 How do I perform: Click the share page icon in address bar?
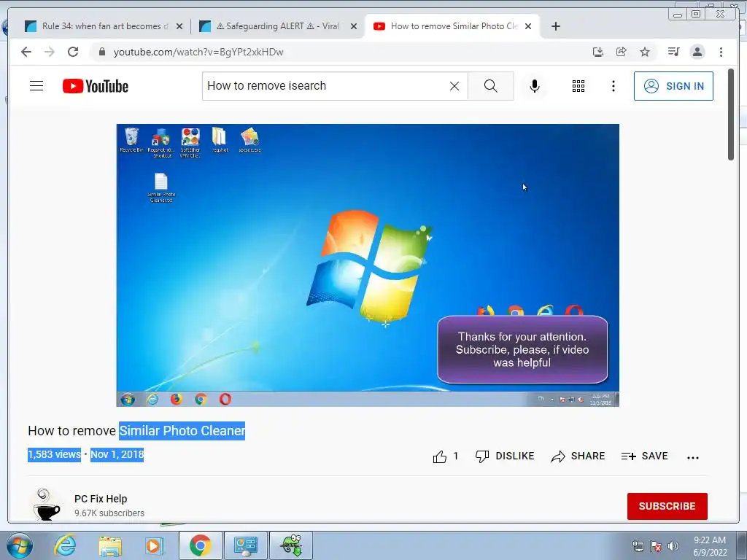(622, 52)
